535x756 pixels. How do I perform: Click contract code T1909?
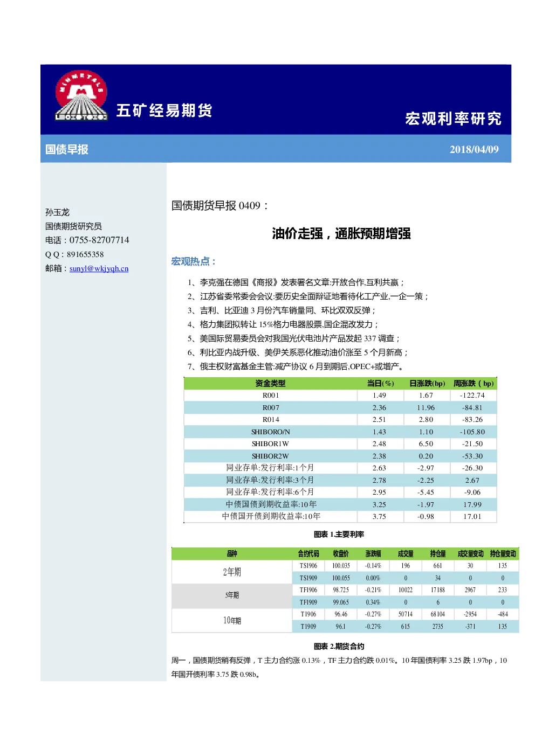point(308,626)
